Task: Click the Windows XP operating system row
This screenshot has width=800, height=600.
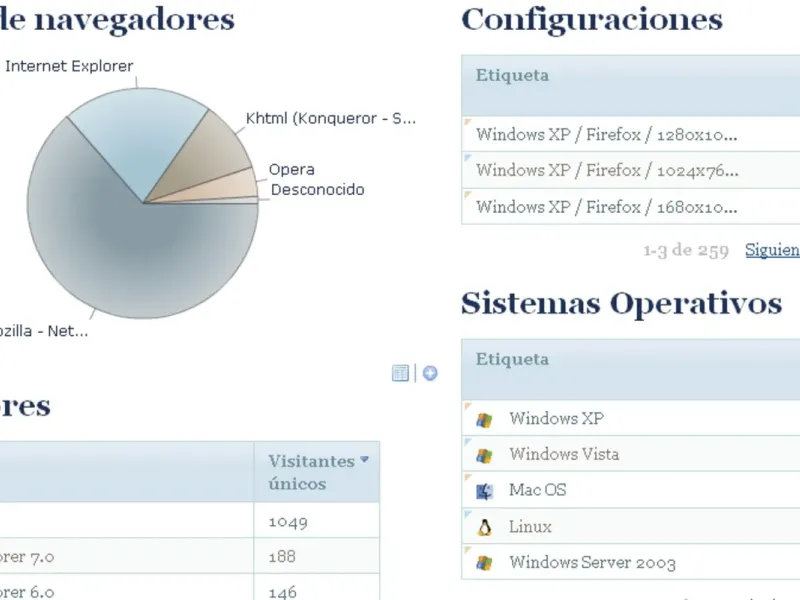Action: 631,418
